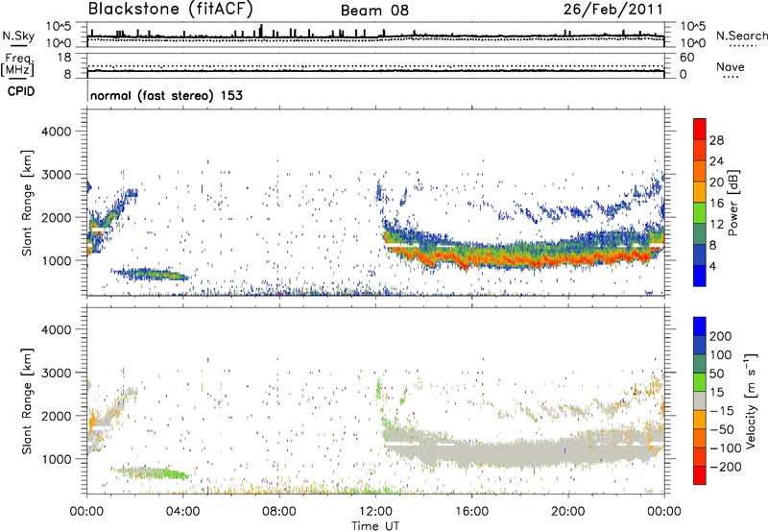Select the 'Beam 08' label

click(x=374, y=11)
